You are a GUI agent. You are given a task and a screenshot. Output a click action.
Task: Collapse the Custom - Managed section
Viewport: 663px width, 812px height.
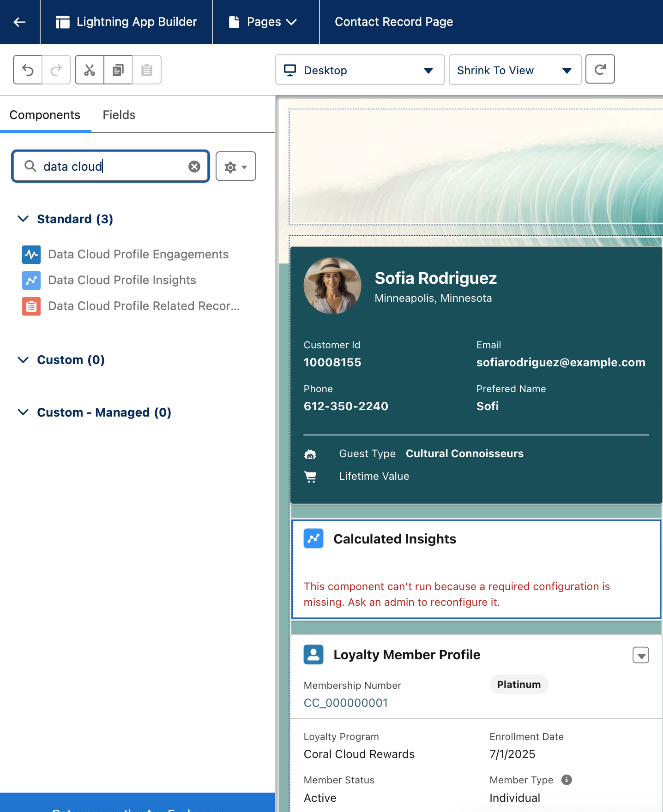tap(23, 412)
